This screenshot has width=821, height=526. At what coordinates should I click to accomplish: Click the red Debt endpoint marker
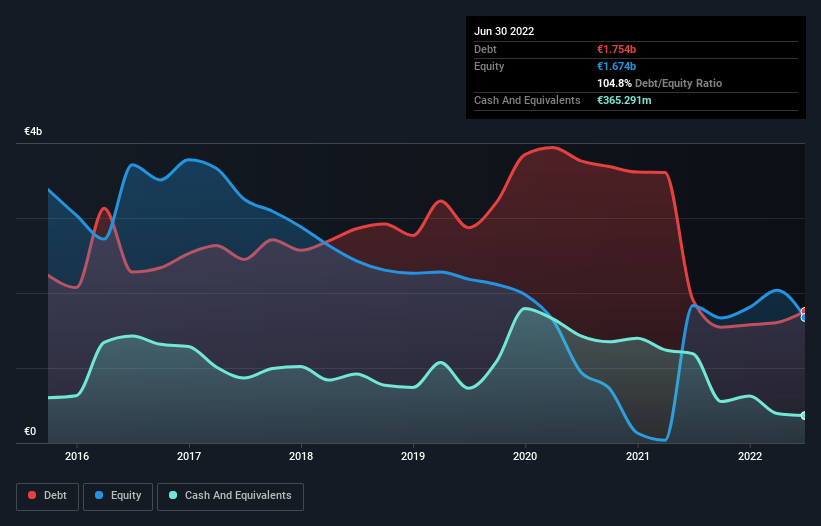click(804, 312)
